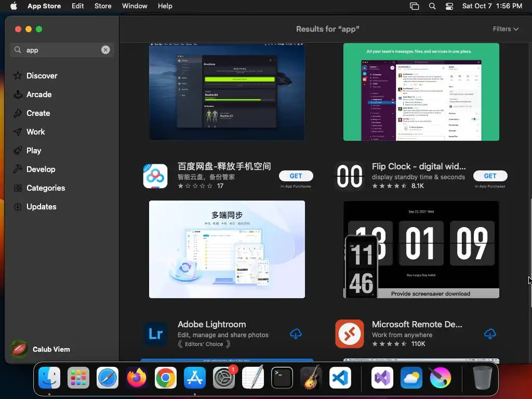Open the Trash in the Dock
The image size is (532, 399).
(482, 378)
